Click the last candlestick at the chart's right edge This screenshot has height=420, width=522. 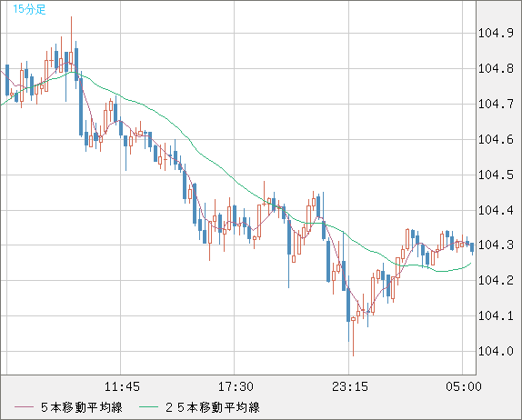(472, 248)
